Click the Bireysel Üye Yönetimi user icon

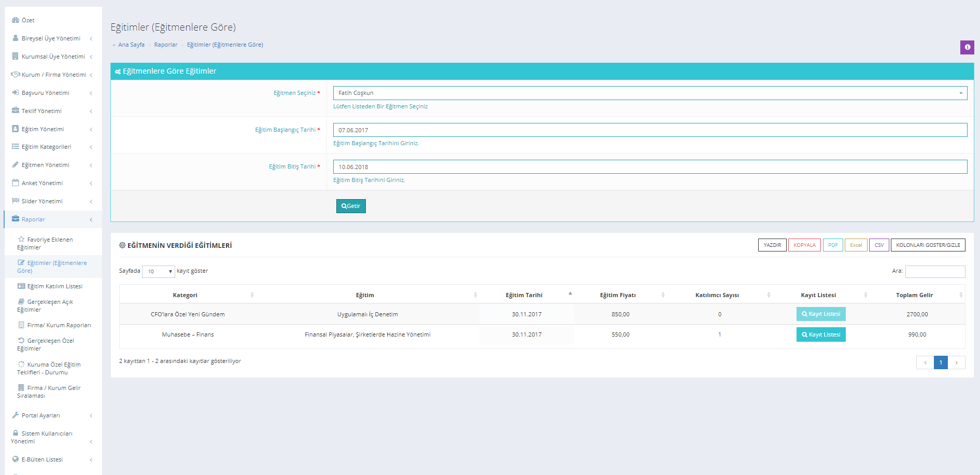click(x=15, y=38)
